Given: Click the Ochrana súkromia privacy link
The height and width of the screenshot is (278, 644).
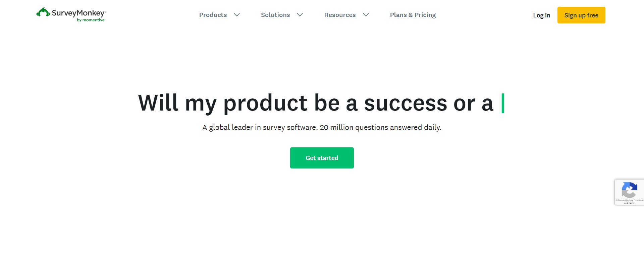Looking at the screenshot, I should tap(624, 200).
